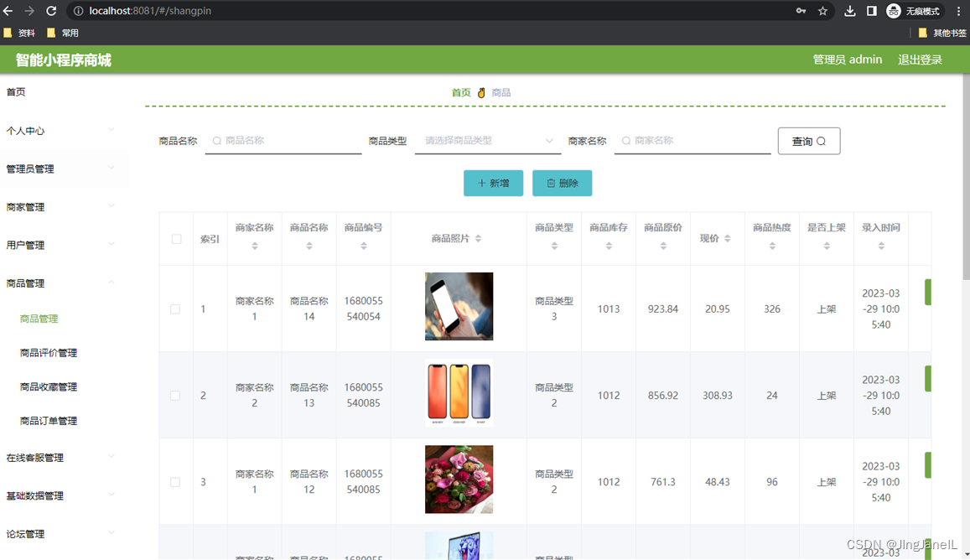Bookmark this page with the star icon

pyautogui.click(x=822, y=11)
